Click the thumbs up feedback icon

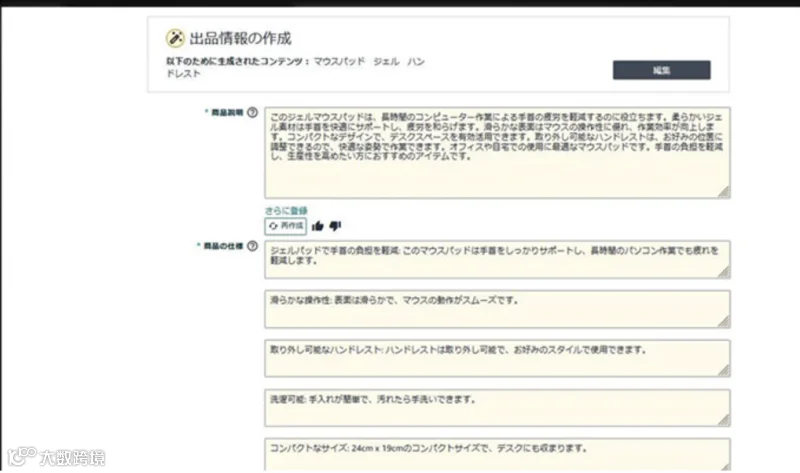pyautogui.click(x=317, y=226)
